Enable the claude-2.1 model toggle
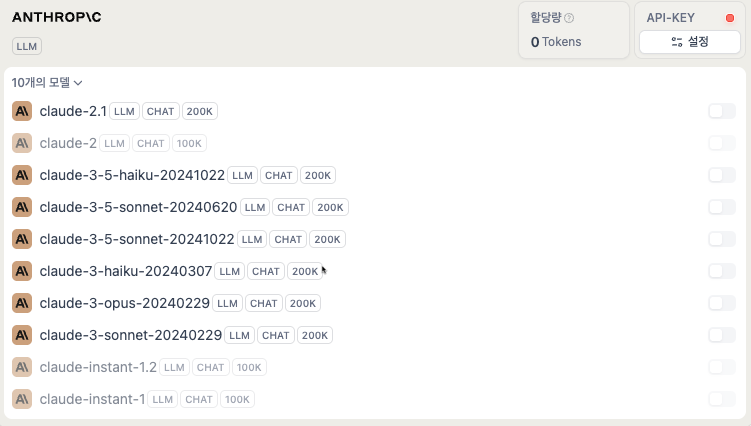This screenshot has height=426, width=751. coord(722,111)
